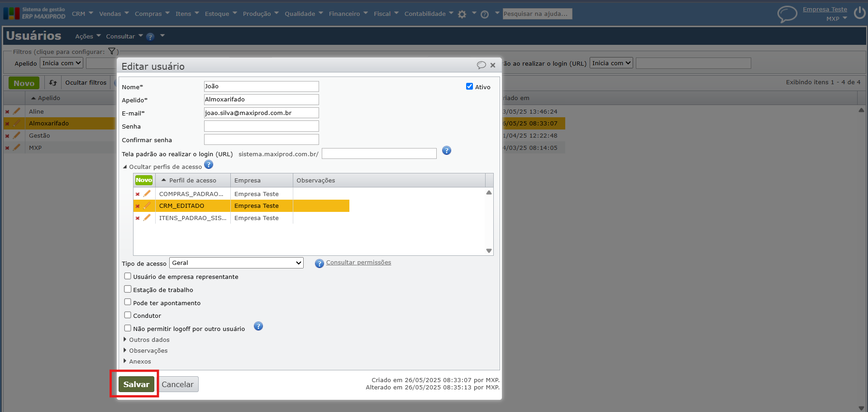This screenshot has width=868, height=412.
Task: Click help icon next to login URL field
Action: 447,151
